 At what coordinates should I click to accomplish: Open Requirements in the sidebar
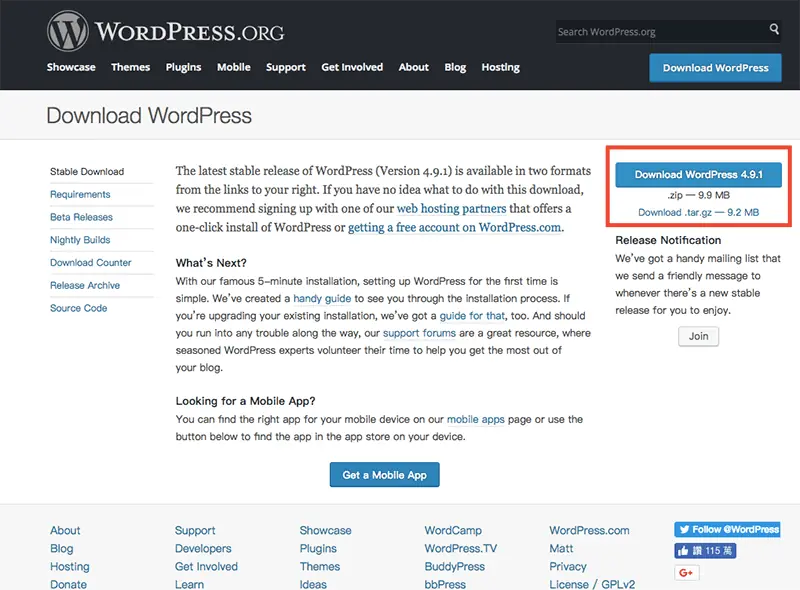point(80,194)
